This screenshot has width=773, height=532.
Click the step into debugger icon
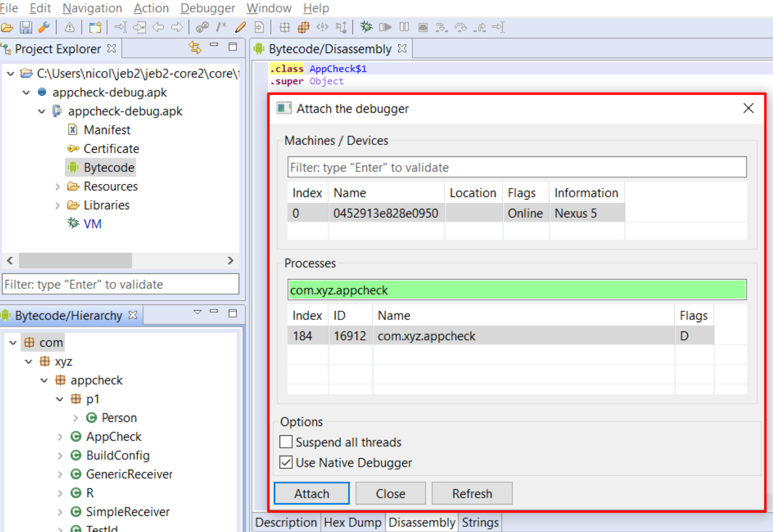click(x=441, y=28)
